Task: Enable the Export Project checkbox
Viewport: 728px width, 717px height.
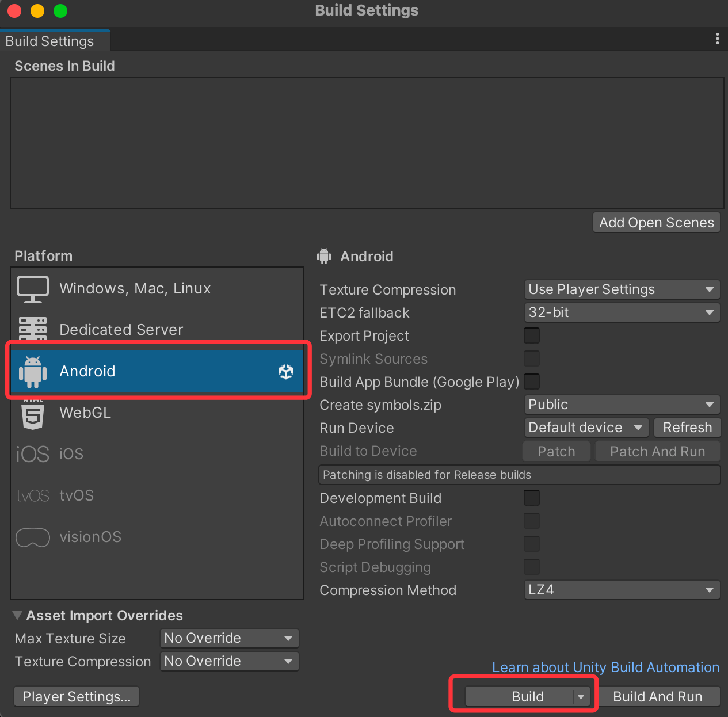Action: (x=532, y=335)
